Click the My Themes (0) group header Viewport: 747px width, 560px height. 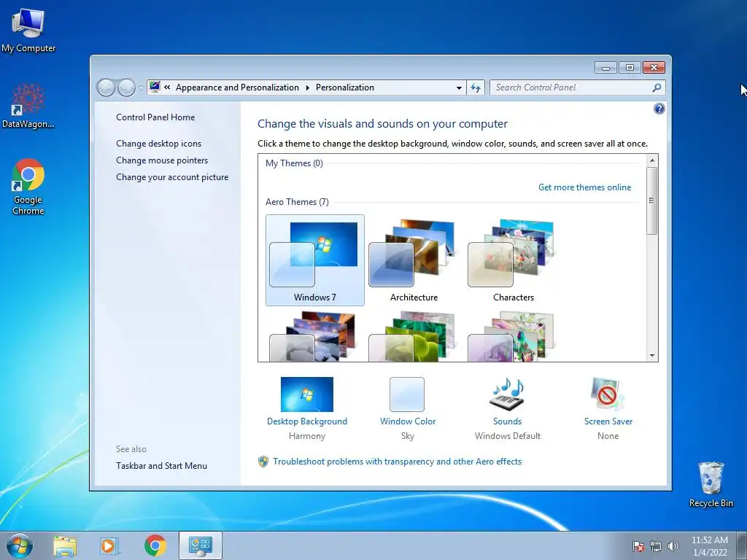[294, 163]
